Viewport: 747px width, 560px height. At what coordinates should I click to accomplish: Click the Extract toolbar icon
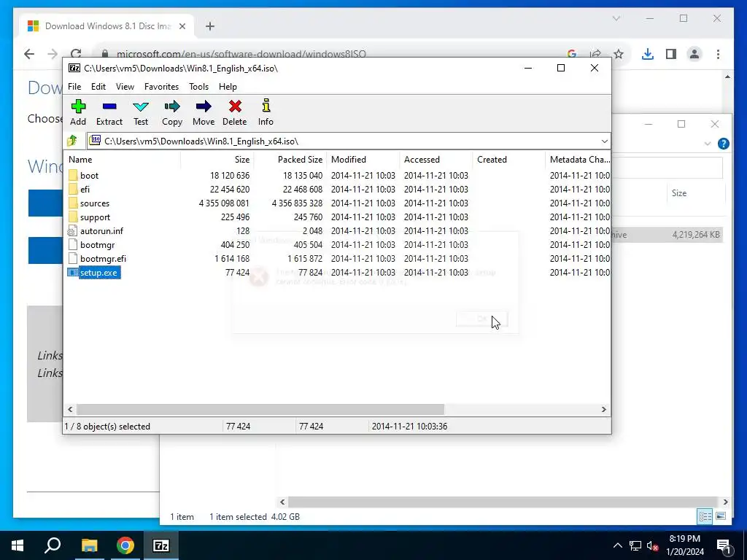click(109, 106)
